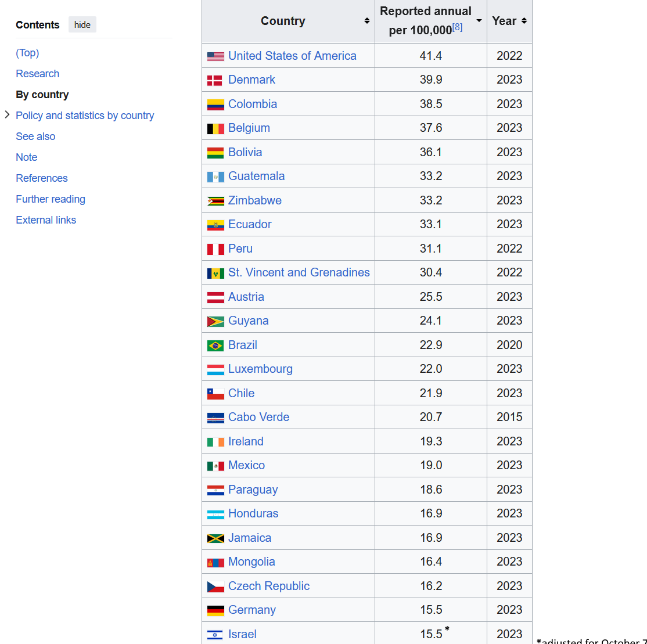Click the 19.0 rate for Mexico
Viewport: 647px width, 644px height.
(431, 465)
